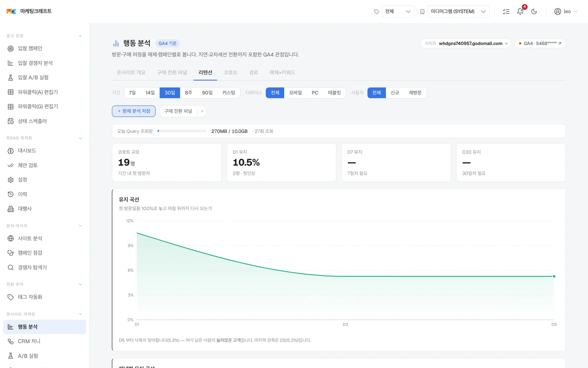
Task: Switch to the 매체×키워드 tab
Action: (x=283, y=73)
